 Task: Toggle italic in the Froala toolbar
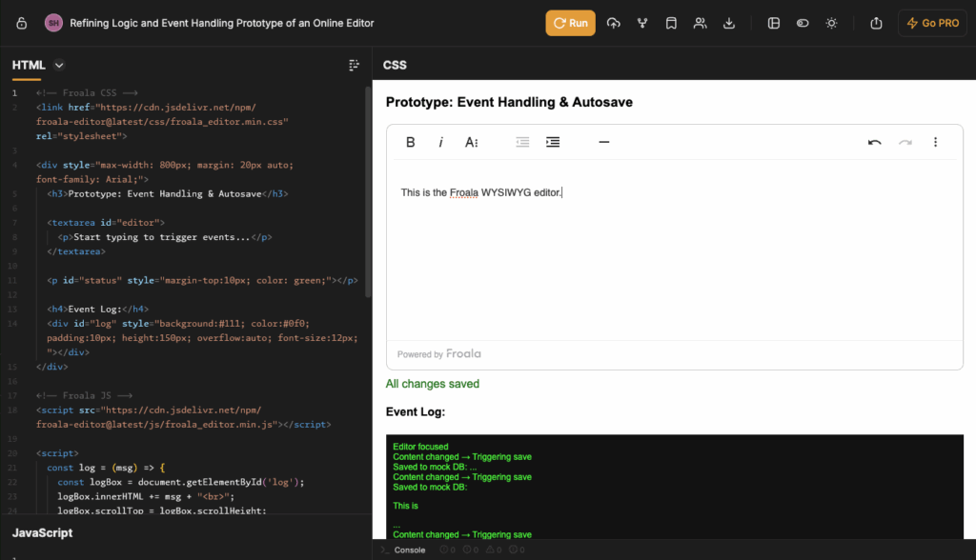pos(440,143)
